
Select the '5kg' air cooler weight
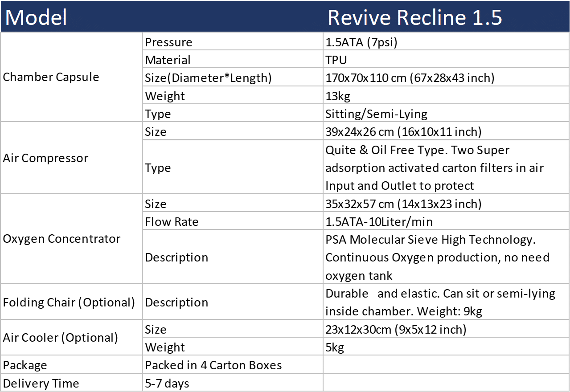[335, 347]
